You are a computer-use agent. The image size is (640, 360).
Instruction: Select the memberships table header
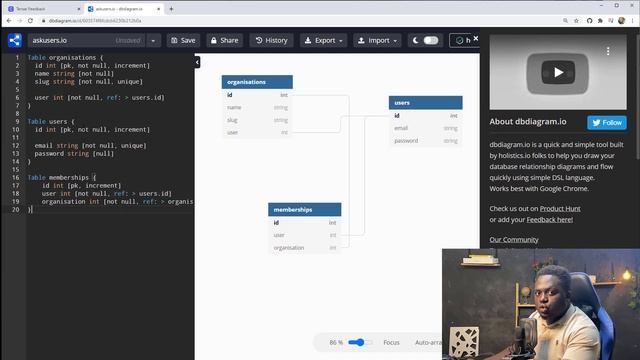pyautogui.click(x=304, y=209)
